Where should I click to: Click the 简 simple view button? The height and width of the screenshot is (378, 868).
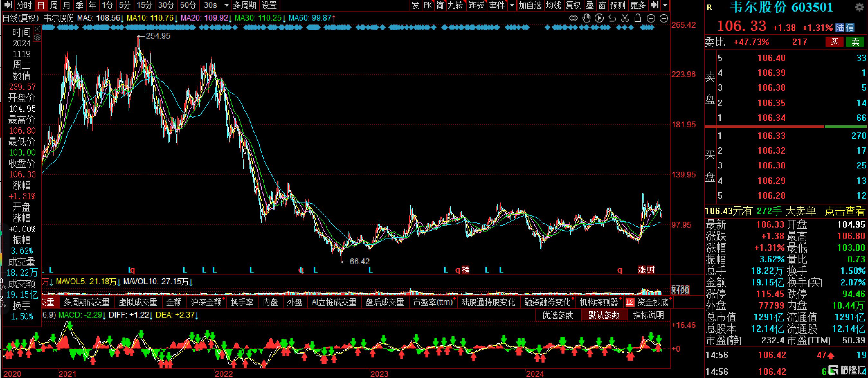(440, 5)
